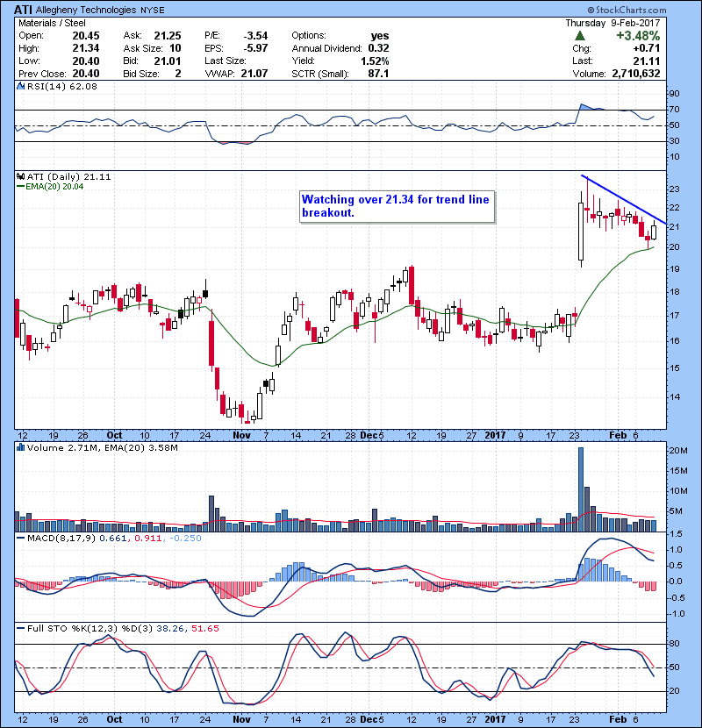This screenshot has width=702, height=728.
Task: Click the High value 21.34 in quote table
Action: 85,48
